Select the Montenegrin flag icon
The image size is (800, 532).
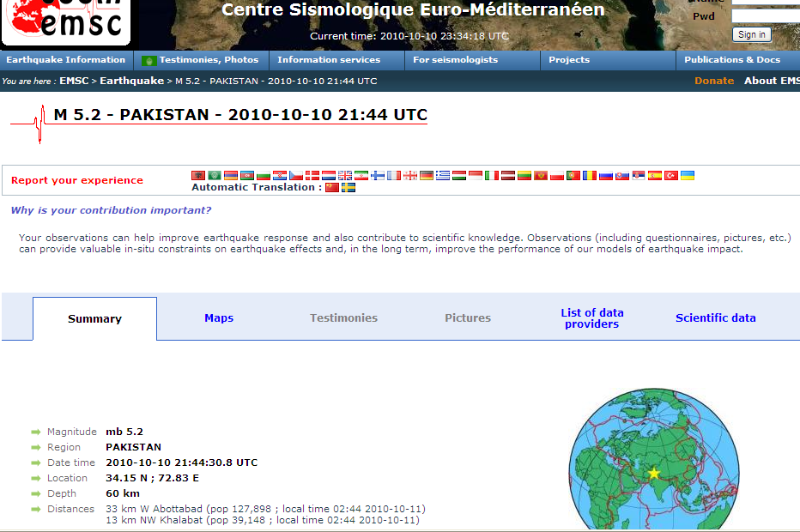pos(542,175)
